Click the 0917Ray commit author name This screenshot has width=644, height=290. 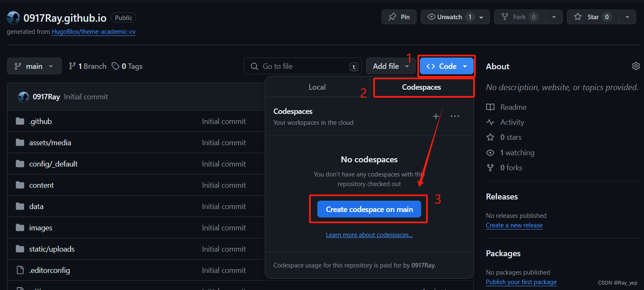pos(47,96)
